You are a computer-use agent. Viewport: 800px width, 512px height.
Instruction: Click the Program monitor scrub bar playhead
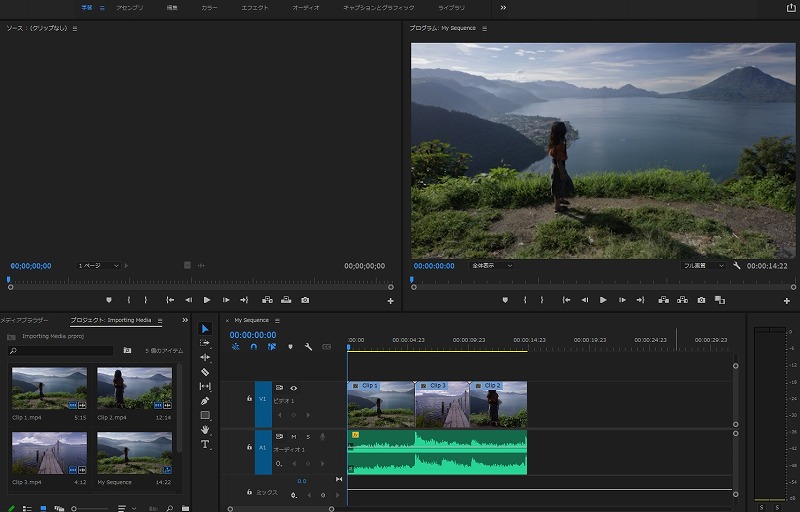(x=412, y=280)
